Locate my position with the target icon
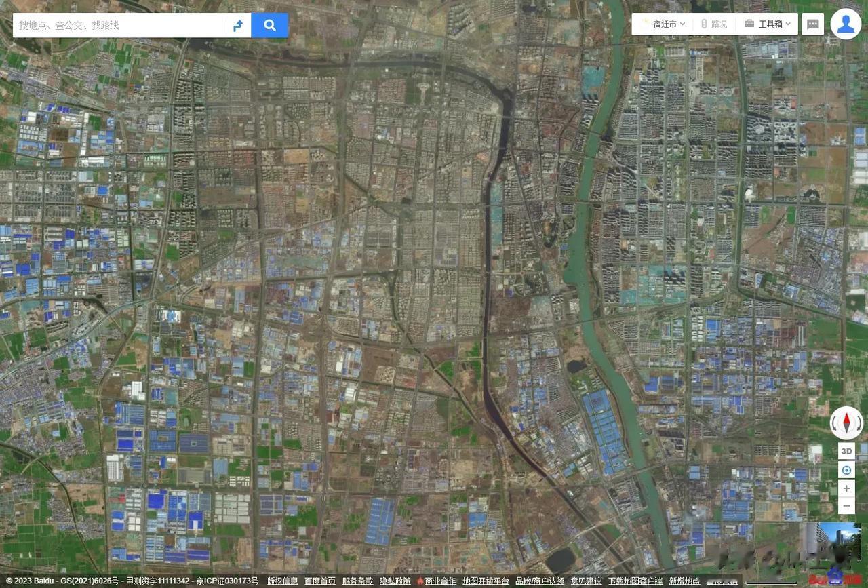The image size is (868, 588). [x=846, y=470]
